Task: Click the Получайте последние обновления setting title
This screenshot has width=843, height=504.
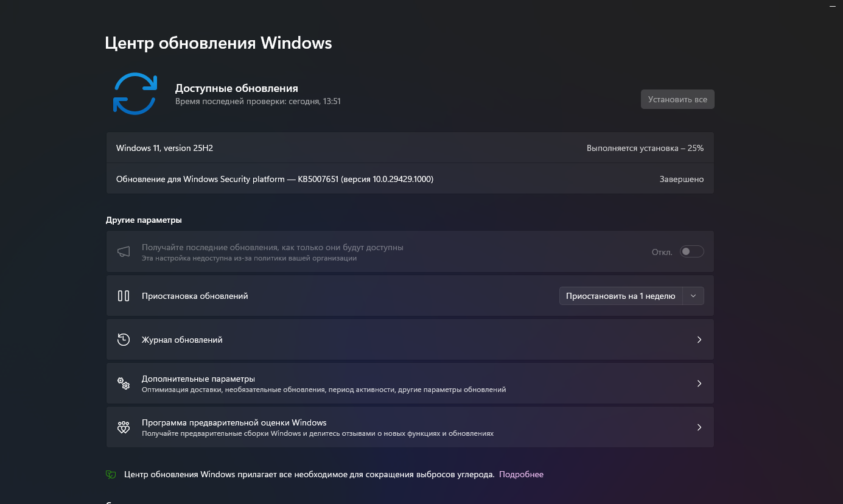Action: click(x=273, y=247)
